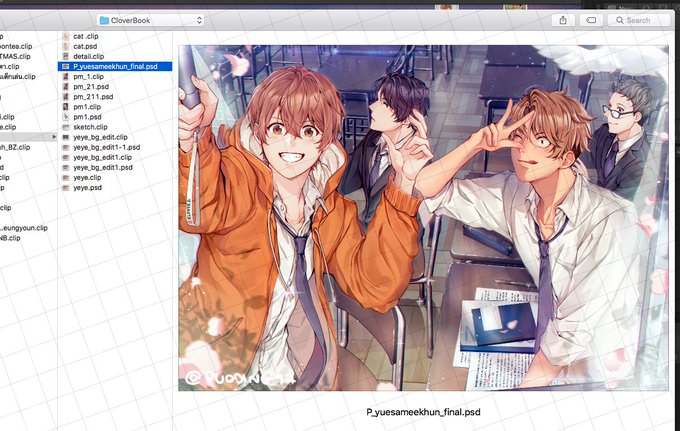Click the pm_21.psd file icon
680x431 pixels.
pyautogui.click(x=66, y=87)
